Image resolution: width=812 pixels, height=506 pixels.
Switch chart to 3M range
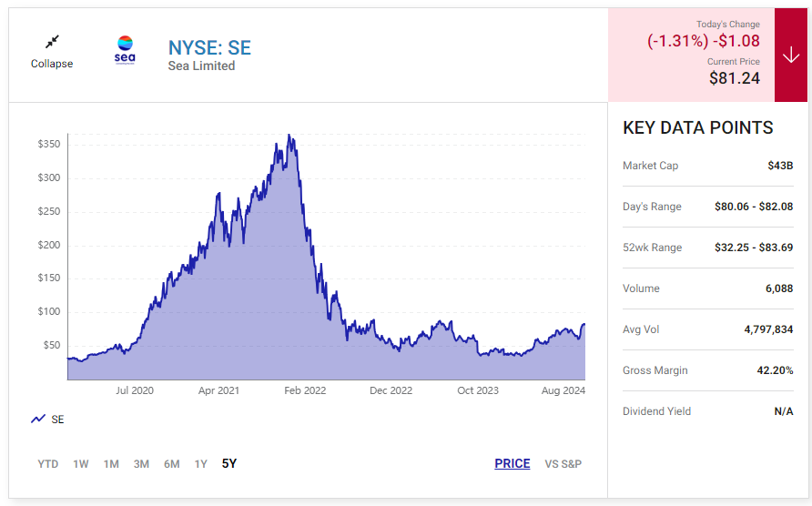tap(141, 464)
